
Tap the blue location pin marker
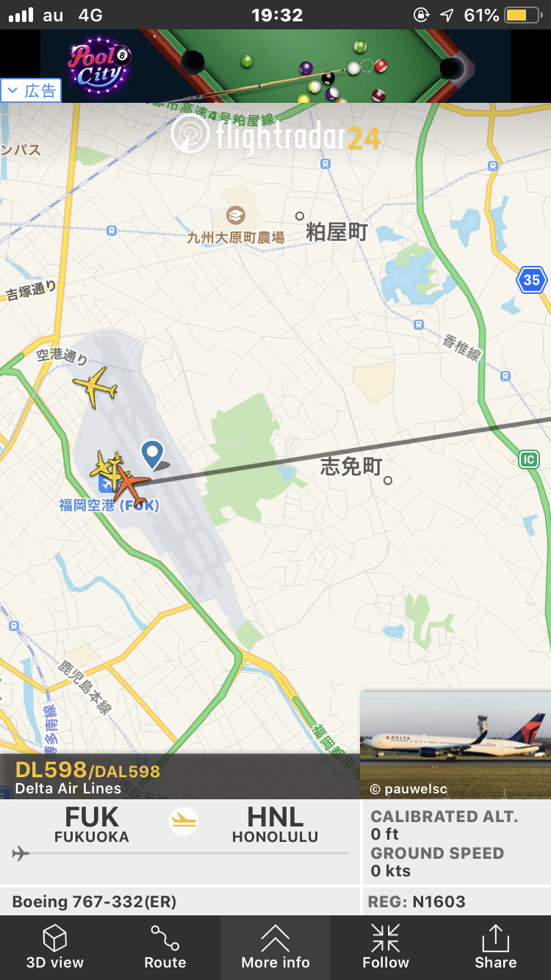pyautogui.click(x=153, y=455)
